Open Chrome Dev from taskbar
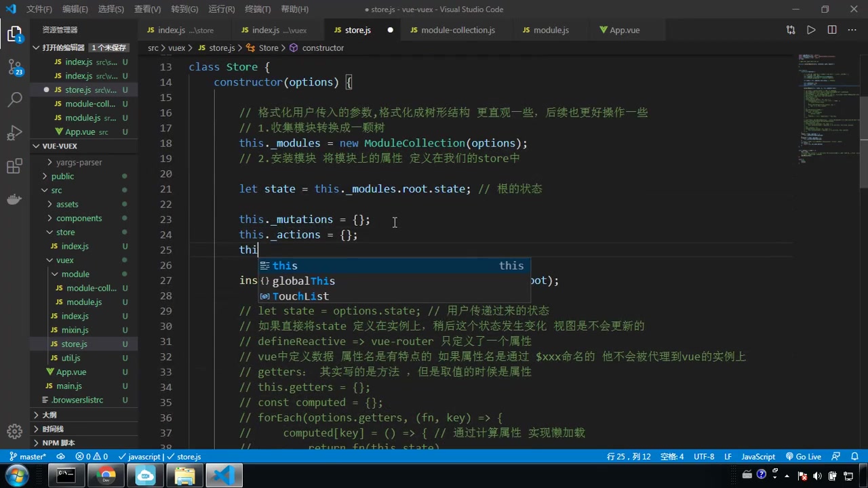Screen dimensions: 868x488 coord(106,476)
